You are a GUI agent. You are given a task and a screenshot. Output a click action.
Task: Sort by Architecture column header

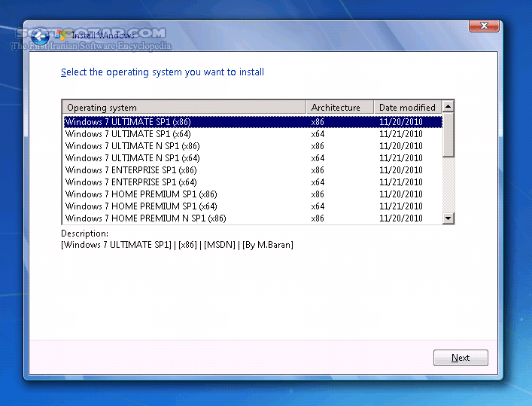tap(339, 107)
